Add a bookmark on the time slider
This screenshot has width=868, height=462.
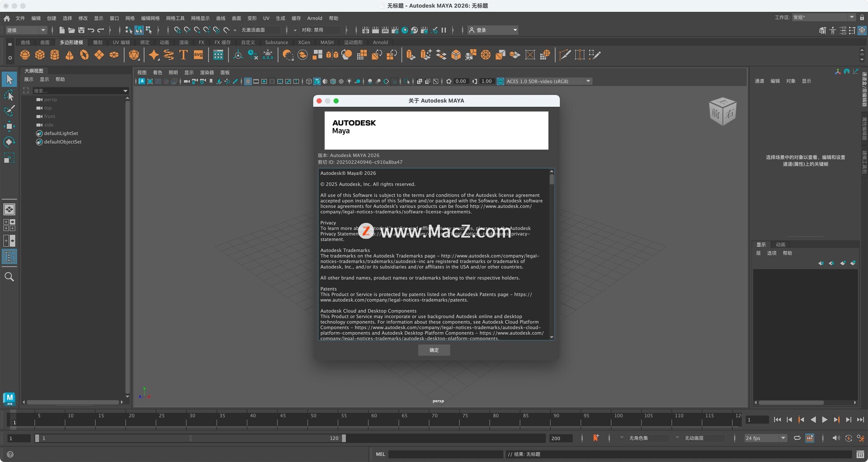[x=596, y=438]
